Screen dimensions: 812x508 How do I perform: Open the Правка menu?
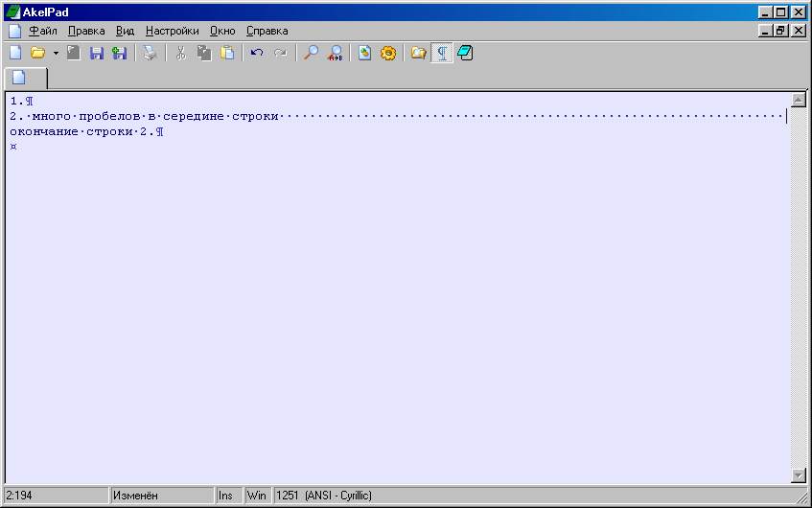coord(86,31)
